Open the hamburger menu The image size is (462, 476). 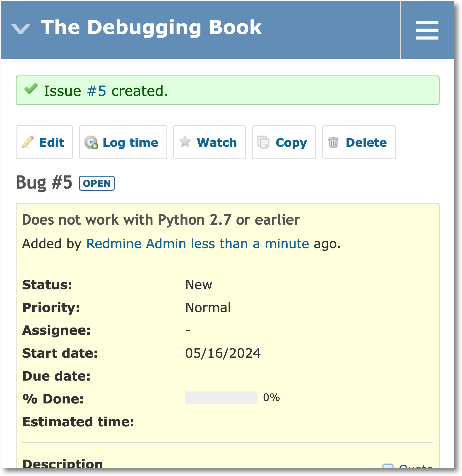click(427, 30)
